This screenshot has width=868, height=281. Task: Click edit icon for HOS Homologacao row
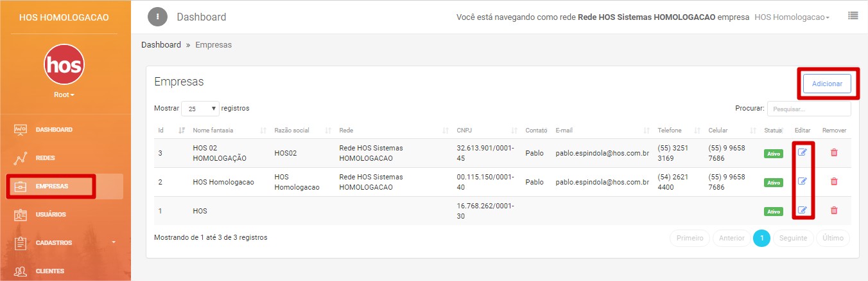(802, 181)
